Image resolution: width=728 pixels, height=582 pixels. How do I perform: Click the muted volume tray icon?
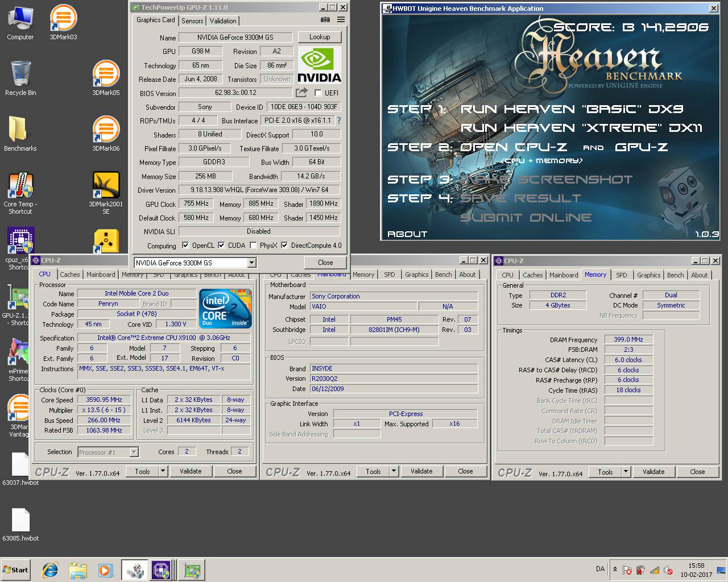(x=668, y=570)
